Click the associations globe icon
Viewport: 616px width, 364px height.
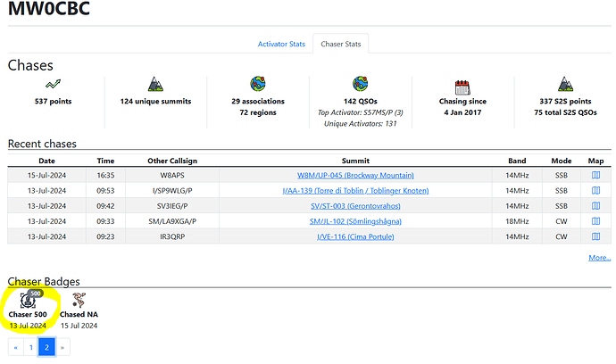pos(258,84)
